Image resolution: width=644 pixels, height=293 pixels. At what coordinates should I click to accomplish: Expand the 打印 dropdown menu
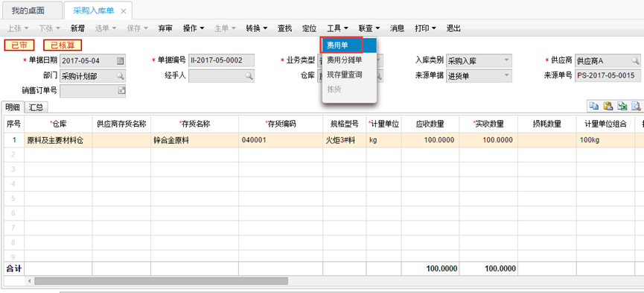pyautogui.click(x=425, y=28)
